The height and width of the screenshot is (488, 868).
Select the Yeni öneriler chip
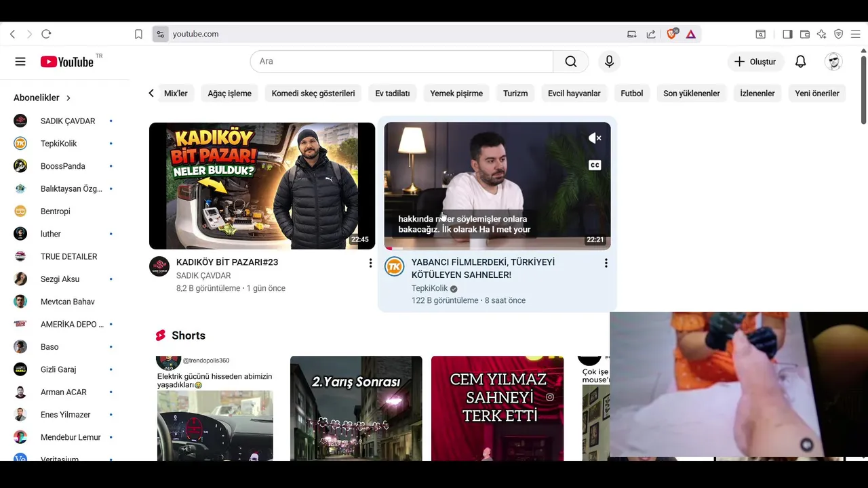(817, 94)
